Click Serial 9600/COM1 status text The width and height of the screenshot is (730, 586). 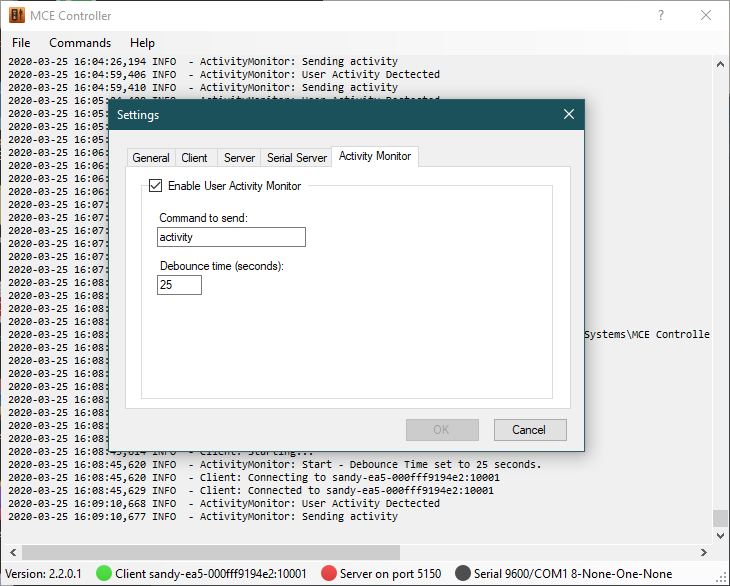[573, 573]
